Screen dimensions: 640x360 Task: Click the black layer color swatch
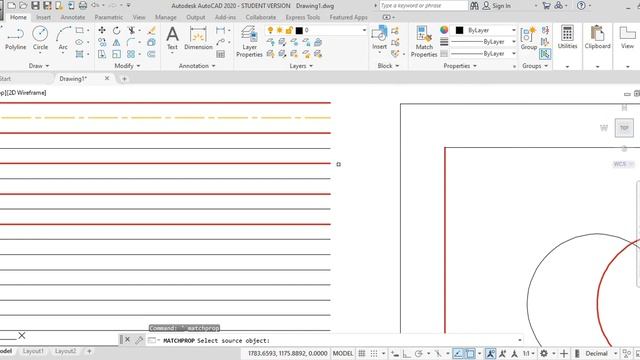[x=299, y=30]
